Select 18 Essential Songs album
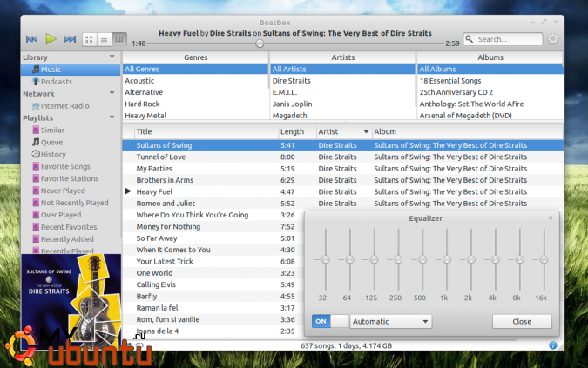Screen dimensions: 588x368 tap(490, 81)
